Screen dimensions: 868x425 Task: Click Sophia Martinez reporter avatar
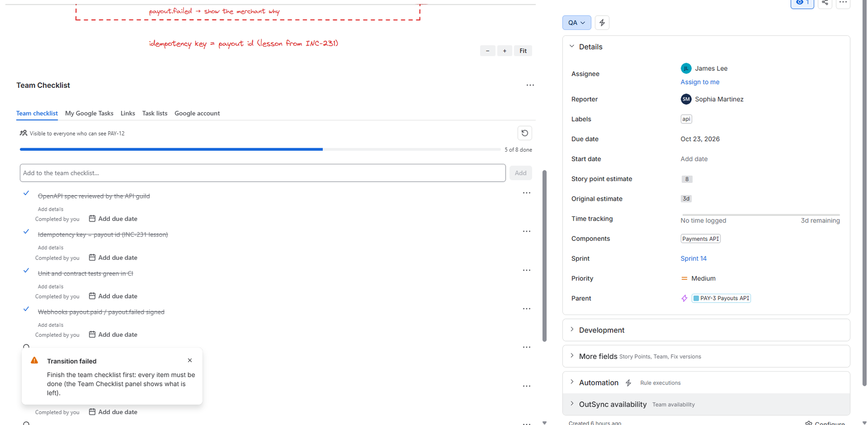(686, 99)
